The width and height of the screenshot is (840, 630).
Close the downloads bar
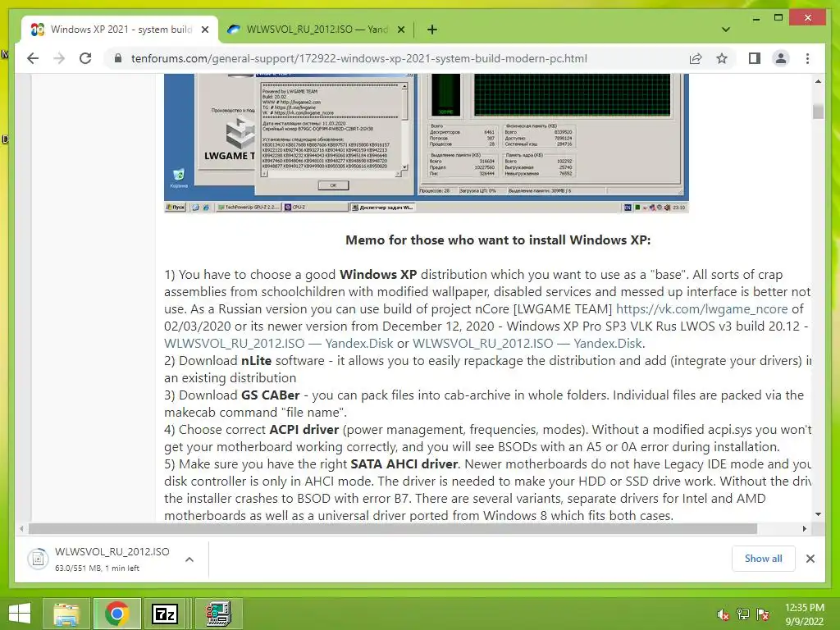(x=810, y=559)
